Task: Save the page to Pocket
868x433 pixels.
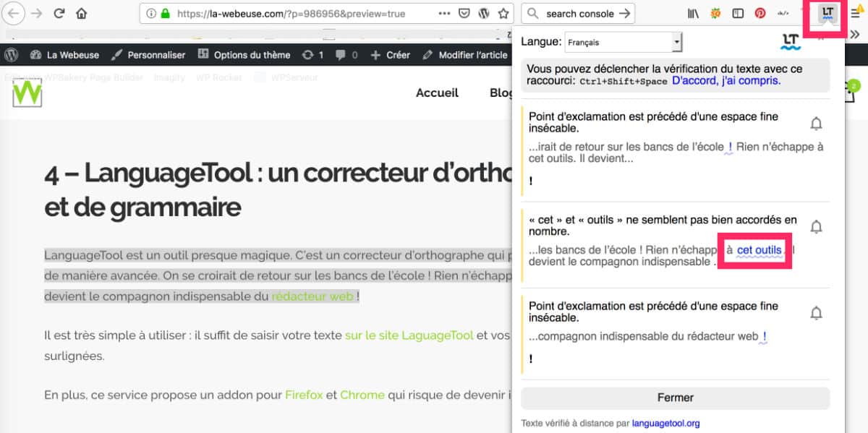Action: pyautogui.click(x=464, y=13)
